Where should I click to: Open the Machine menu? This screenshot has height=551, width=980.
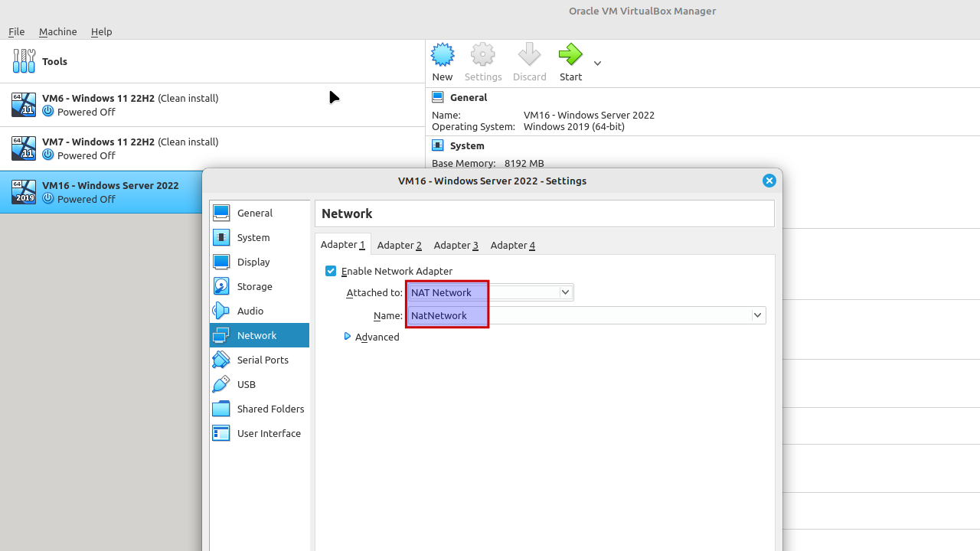click(x=58, y=31)
